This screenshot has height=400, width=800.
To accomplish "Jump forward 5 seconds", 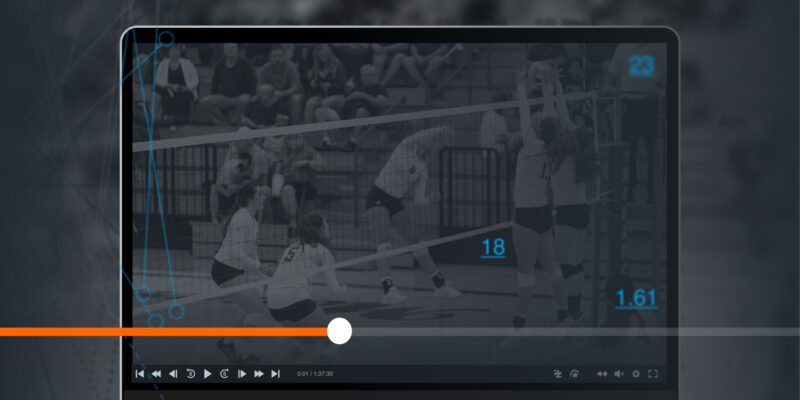I will (225, 374).
